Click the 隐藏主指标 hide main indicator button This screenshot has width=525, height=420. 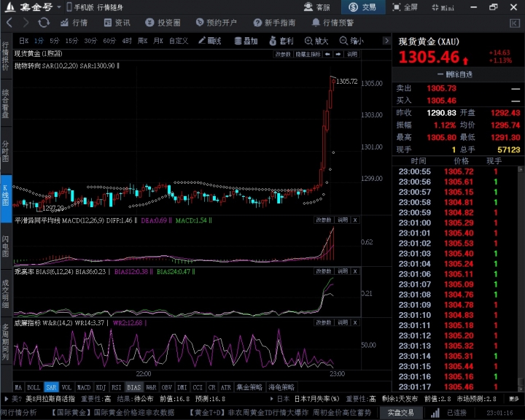(x=308, y=54)
